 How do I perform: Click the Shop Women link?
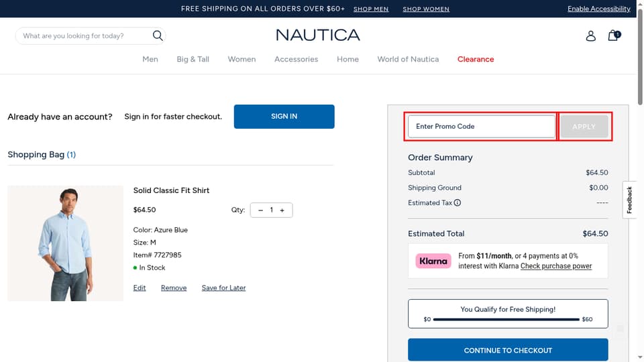click(426, 9)
